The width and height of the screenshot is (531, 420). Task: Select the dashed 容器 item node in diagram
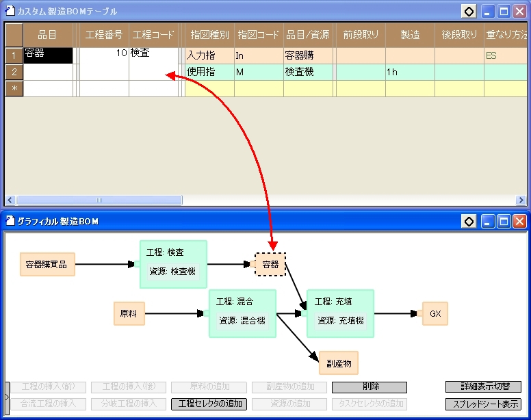tap(270, 264)
